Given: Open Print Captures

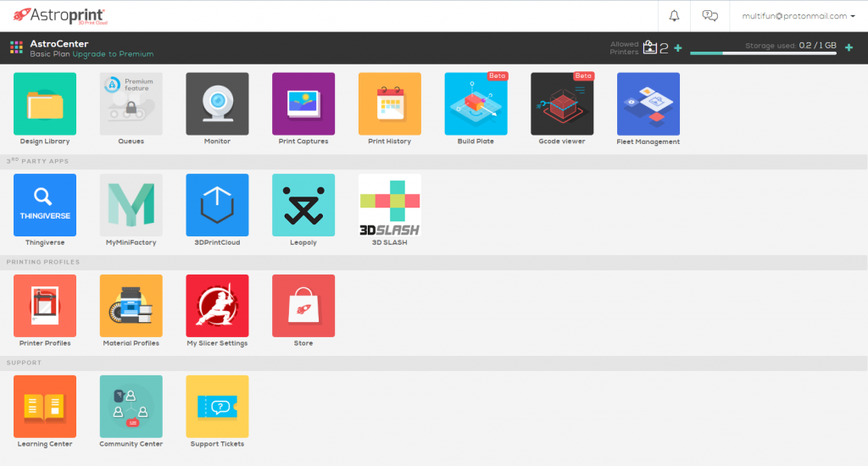Looking at the screenshot, I should point(303,104).
